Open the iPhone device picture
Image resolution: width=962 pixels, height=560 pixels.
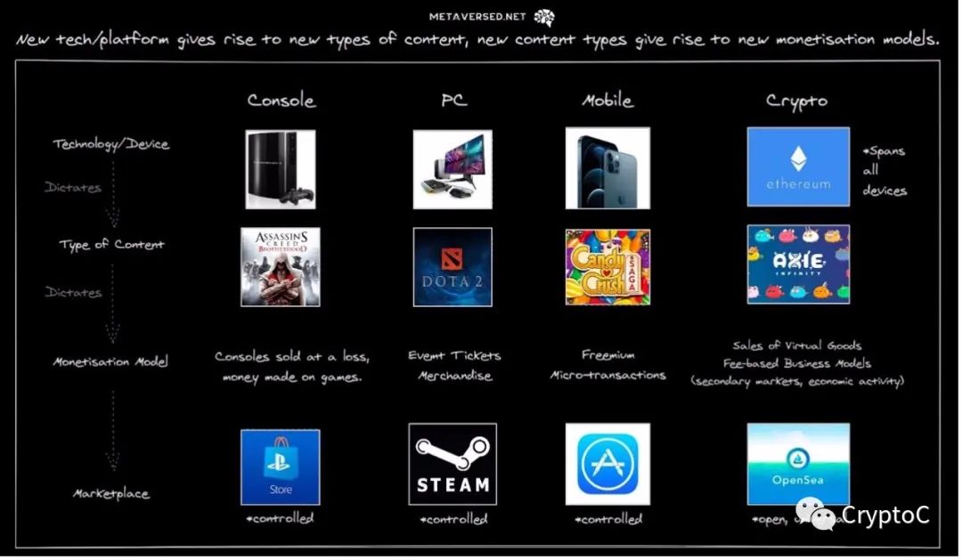click(x=607, y=168)
